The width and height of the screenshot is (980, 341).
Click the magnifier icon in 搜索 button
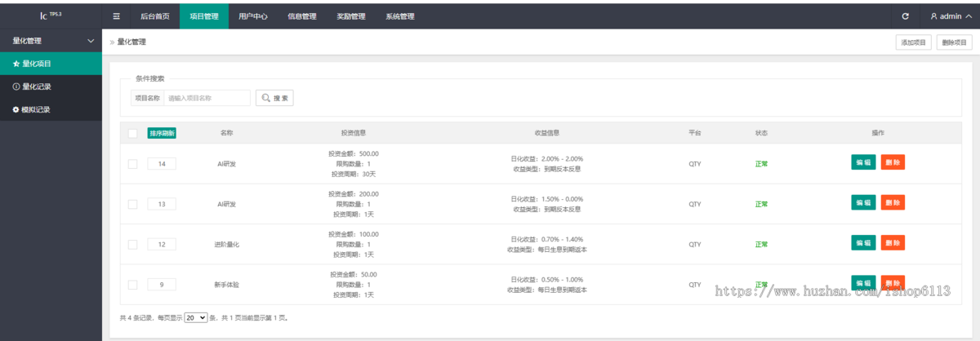[266, 98]
